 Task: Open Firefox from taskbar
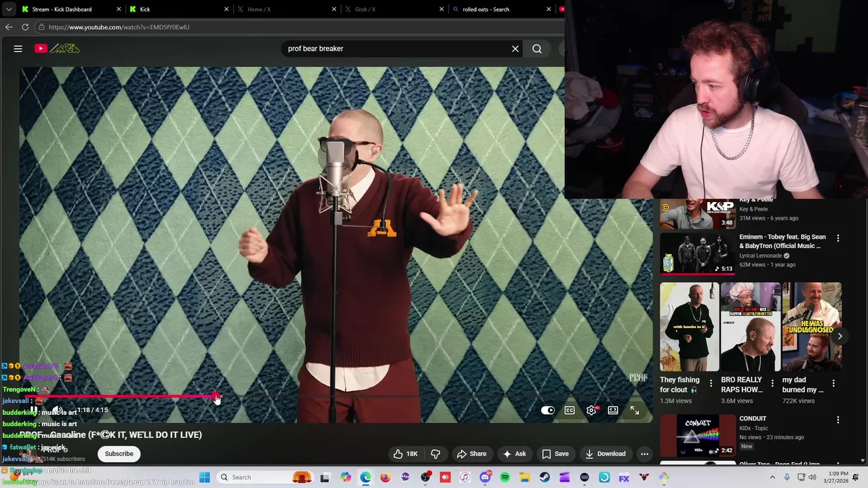385,477
